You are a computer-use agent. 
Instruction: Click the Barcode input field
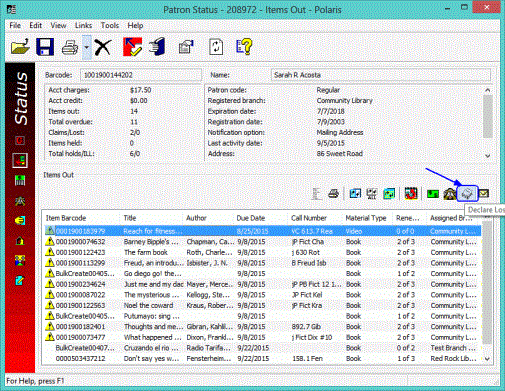pyautogui.click(x=141, y=75)
